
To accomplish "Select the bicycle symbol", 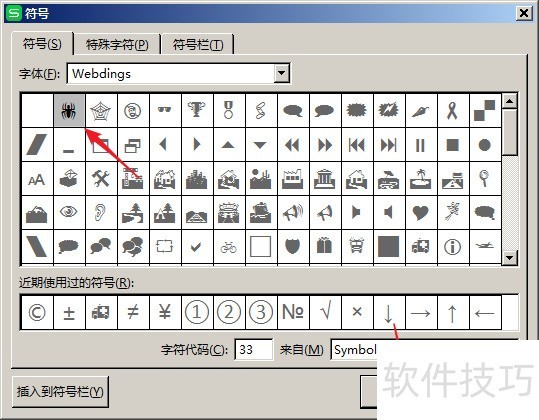I will point(229,247).
